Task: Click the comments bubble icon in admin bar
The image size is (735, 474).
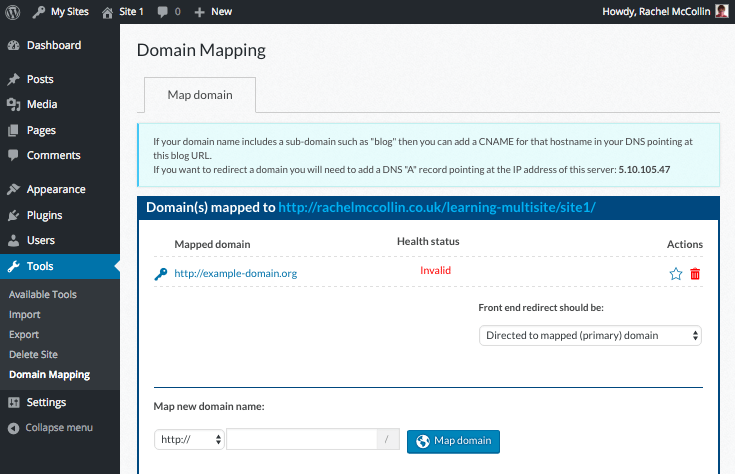Action: pyautogui.click(x=162, y=12)
